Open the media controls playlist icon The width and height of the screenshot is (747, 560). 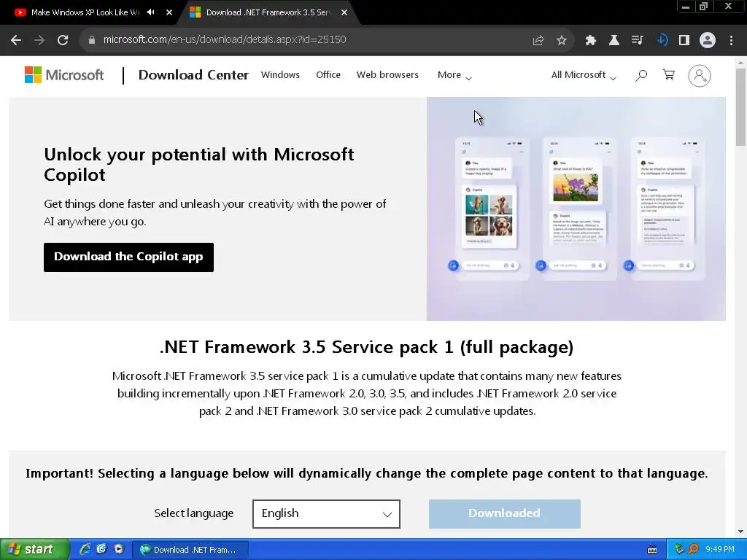(638, 40)
